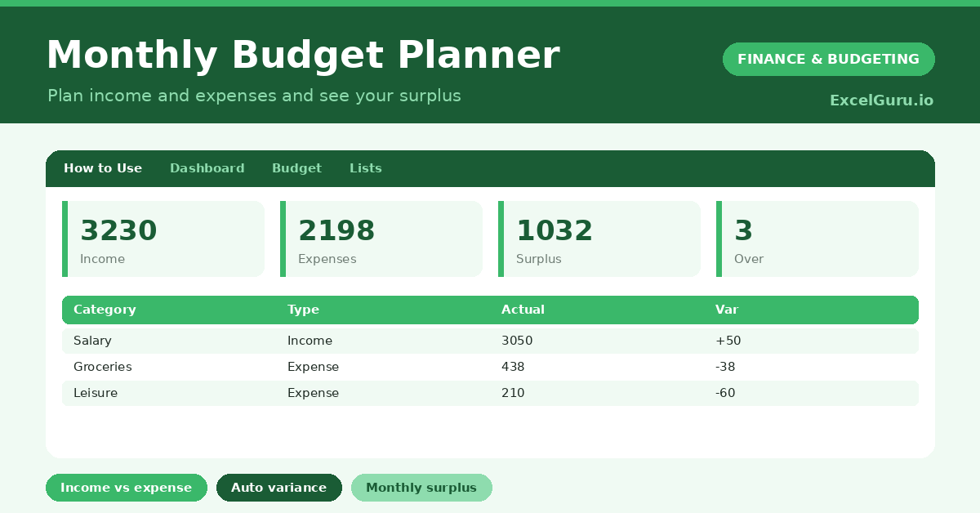Click the +50 variance value
This screenshot has width=980, height=513.
(728, 341)
